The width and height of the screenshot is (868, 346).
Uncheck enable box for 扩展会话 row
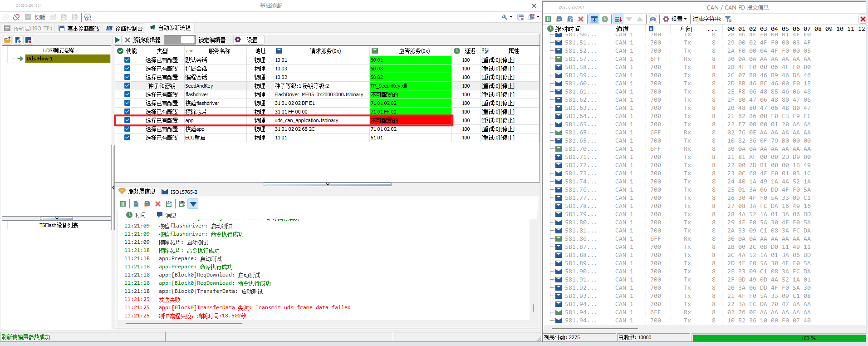click(x=127, y=69)
